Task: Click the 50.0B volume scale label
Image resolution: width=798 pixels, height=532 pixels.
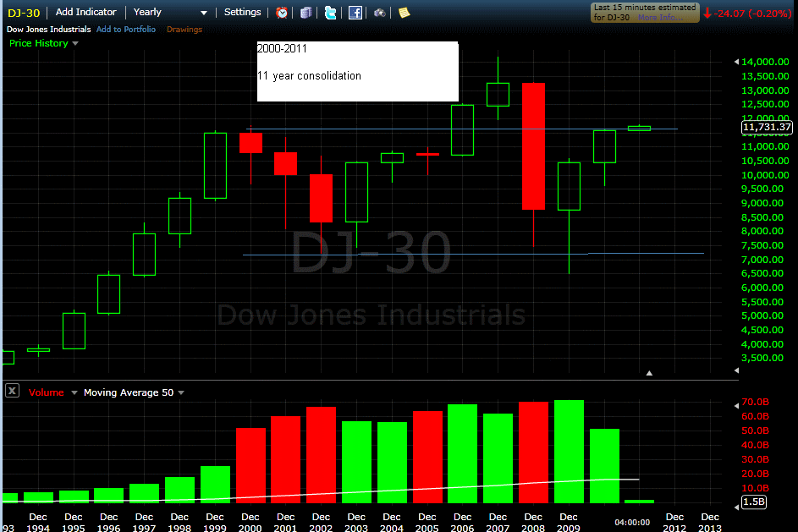Action: (x=755, y=431)
